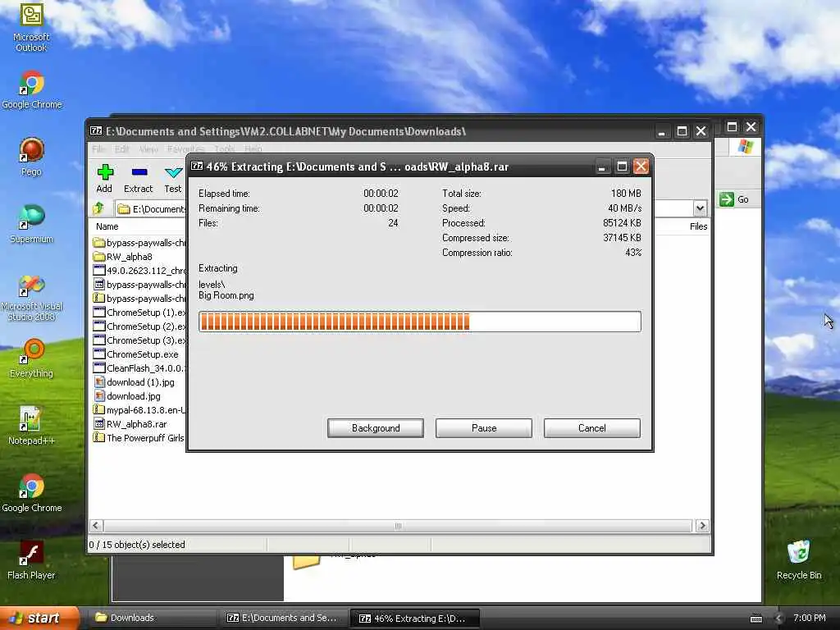
Task: Open Microsoft Outlook desktop icon
Action: coord(31,27)
